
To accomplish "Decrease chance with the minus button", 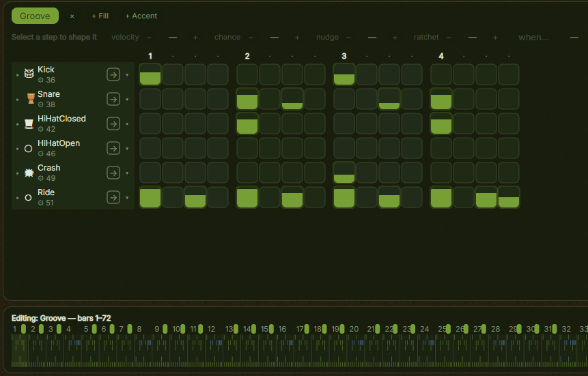I will point(251,38).
